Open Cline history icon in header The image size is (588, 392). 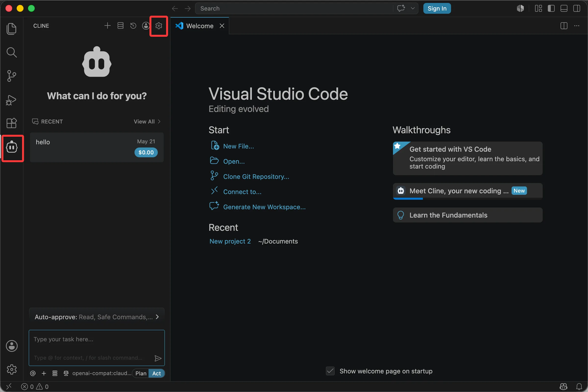[133, 25]
